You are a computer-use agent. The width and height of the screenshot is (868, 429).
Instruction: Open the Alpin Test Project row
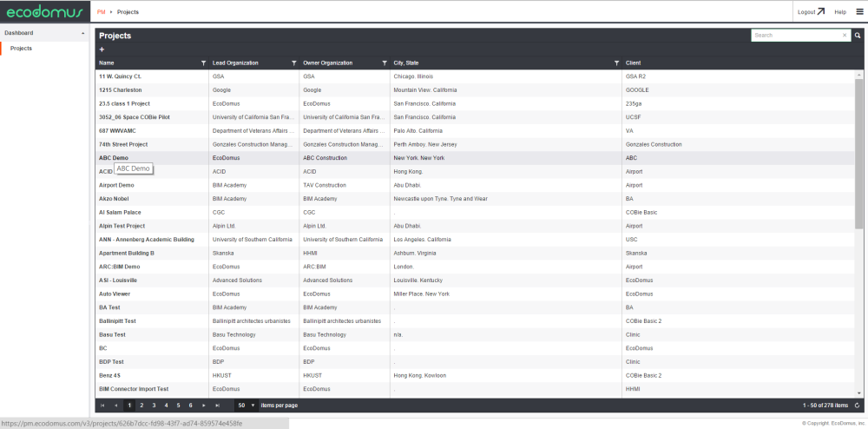coord(122,226)
